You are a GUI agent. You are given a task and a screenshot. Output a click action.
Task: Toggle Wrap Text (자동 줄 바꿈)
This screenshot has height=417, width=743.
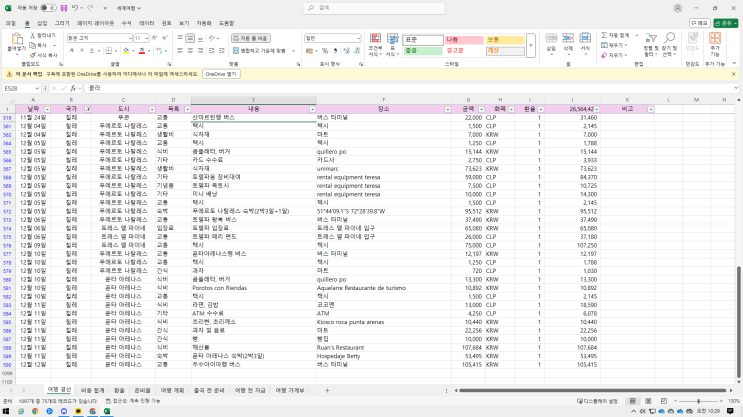pyautogui.click(x=251, y=38)
